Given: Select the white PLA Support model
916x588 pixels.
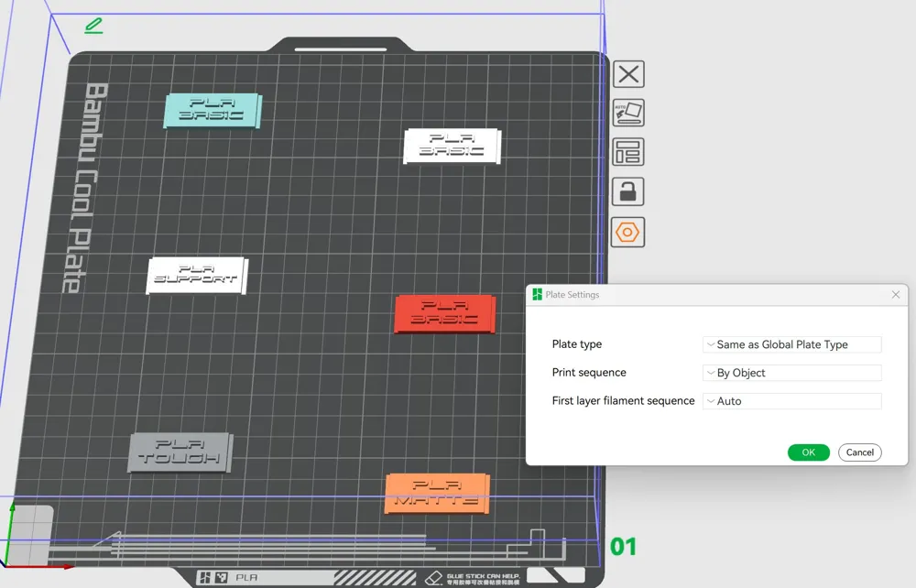Looking at the screenshot, I should coord(196,275).
